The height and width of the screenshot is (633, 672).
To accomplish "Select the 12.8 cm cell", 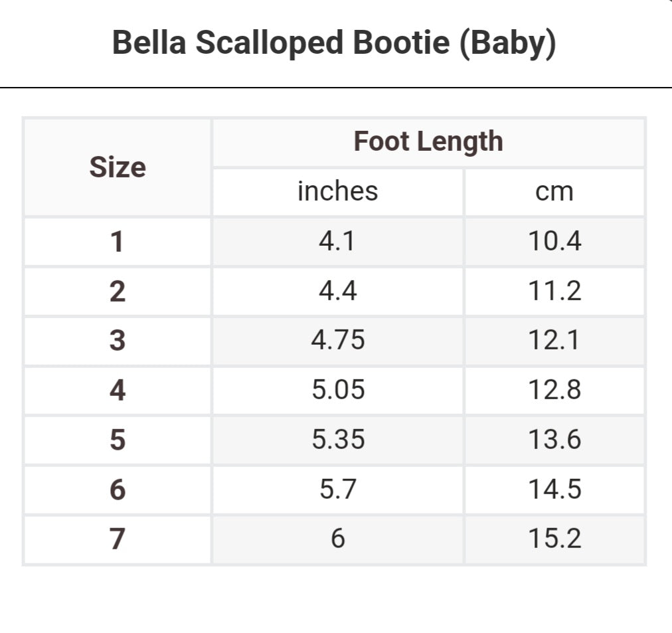I will point(554,390).
